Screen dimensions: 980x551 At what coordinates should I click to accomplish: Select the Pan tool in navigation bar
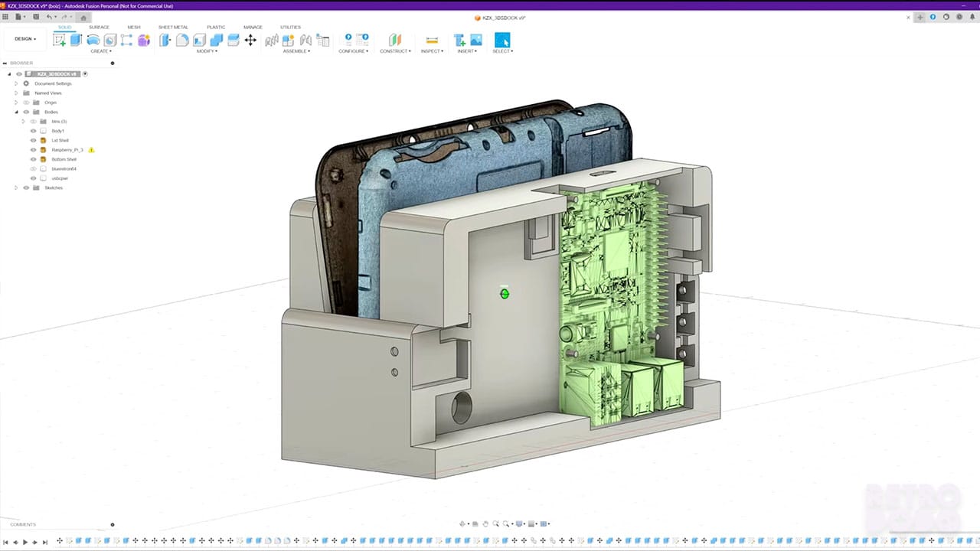tap(485, 523)
